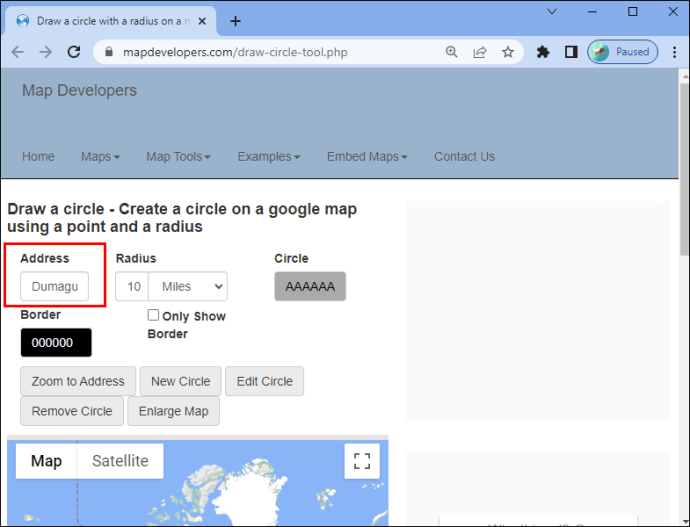Open the Contact Us menu item
Image resolution: width=690 pixels, height=527 pixels.
pyautogui.click(x=464, y=157)
